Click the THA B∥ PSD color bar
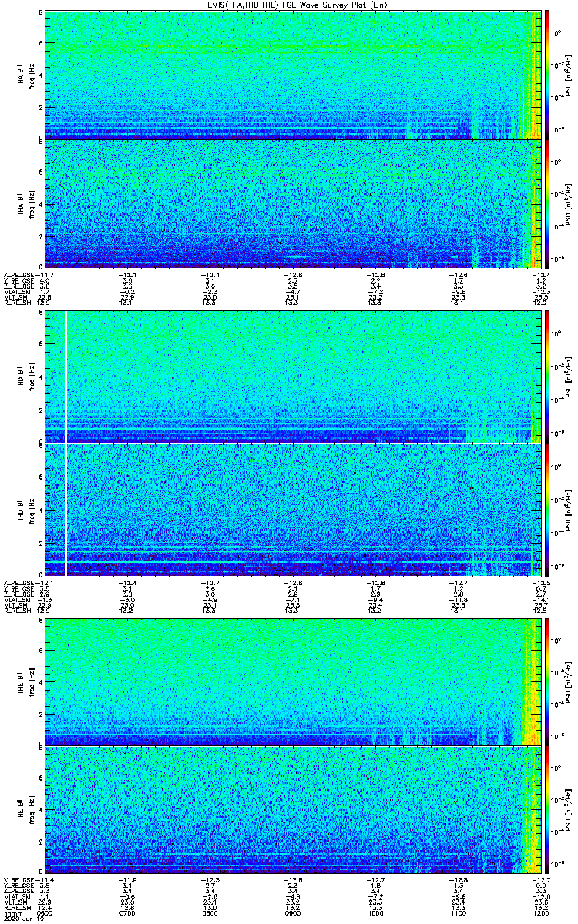 pos(547,203)
